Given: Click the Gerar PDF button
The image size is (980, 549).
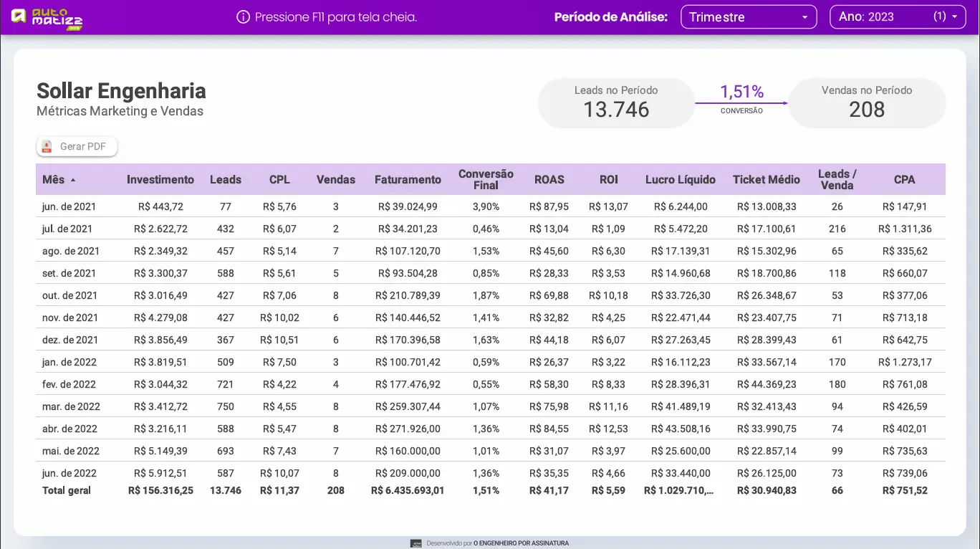Looking at the screenshot, I should [77, 146].
